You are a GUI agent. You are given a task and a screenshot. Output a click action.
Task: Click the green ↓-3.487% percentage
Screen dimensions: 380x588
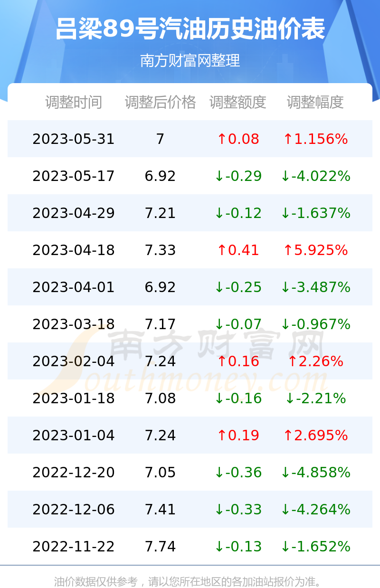point(315,287)
